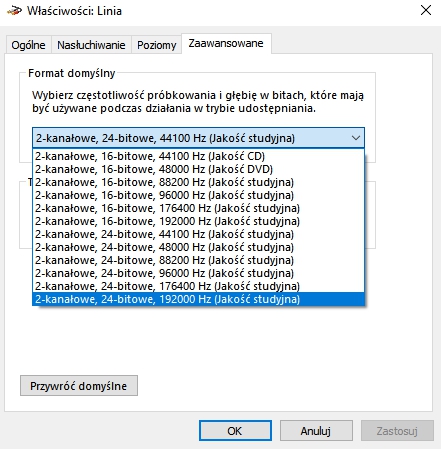Choose 16-bitowe, 96000 Hz studio quality
This screenshot has height=449, width=441.
198,195
